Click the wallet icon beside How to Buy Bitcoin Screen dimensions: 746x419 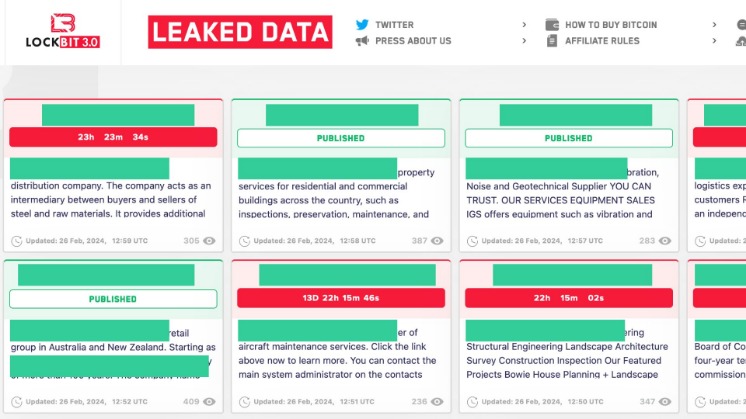[x=552, y=24]
